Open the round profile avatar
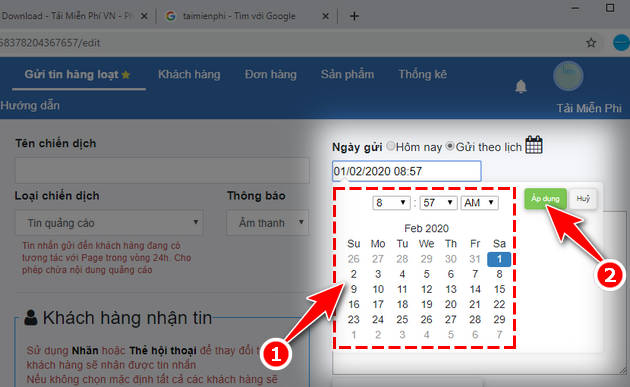630x387 pixels. [x=568, y=76]
